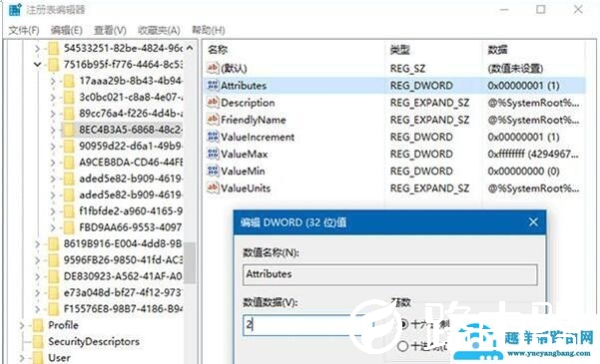Click folder icon of 8619B916-E004-4dd8 key
This screenshot has height=364, width=600.
point(53,244)
